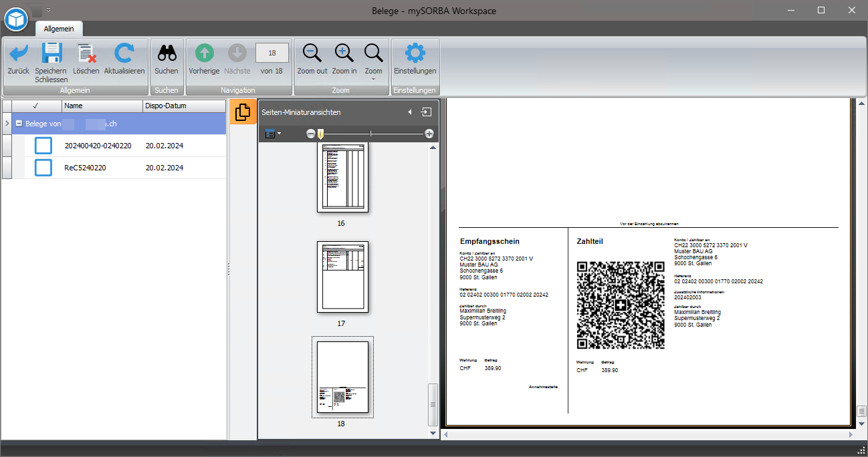Viewport: 868px width, 457px height.
Task: Sort by the Name column header
Action: click(102, 106)
